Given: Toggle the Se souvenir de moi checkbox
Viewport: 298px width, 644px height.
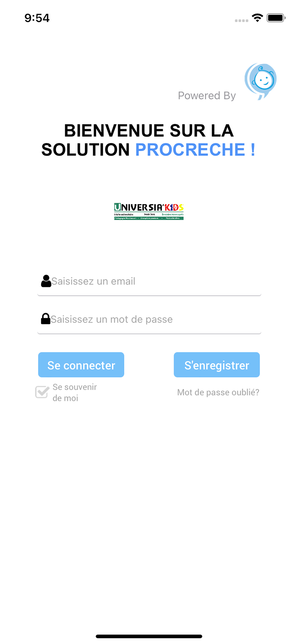Looking at the screenshot, I should [x=42, y=392].
